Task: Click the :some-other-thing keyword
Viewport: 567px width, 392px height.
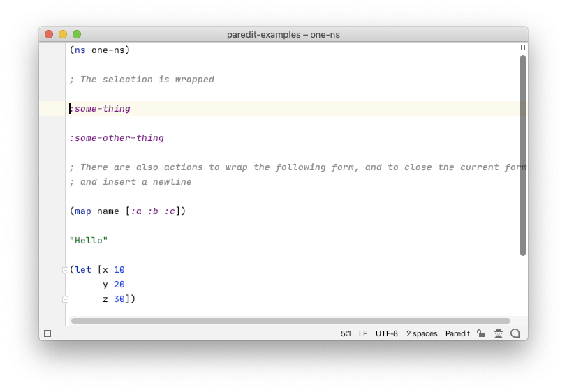Action: pos(117,138)
